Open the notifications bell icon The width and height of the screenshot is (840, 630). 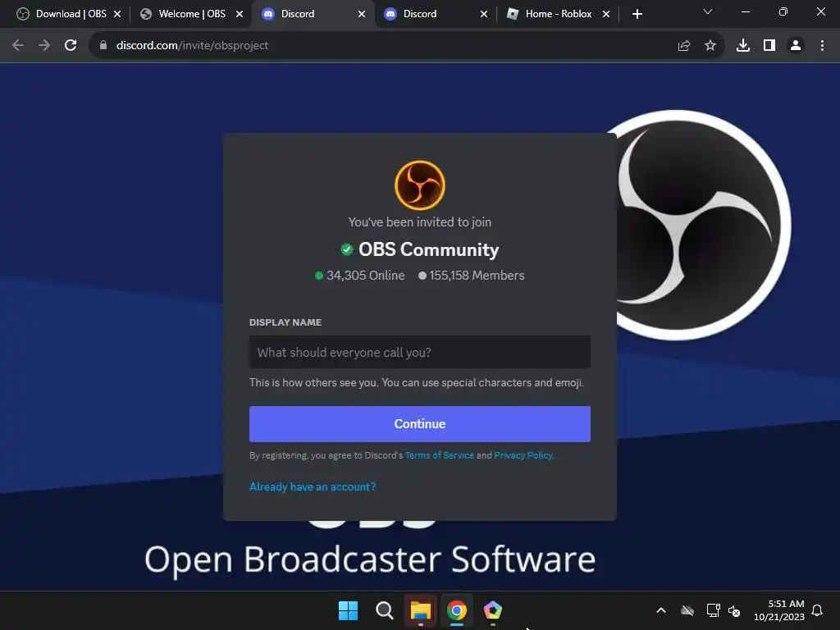817,610
